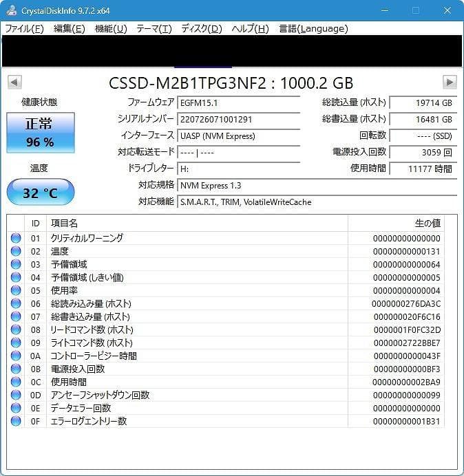Open the ディスク(D) menu
This screenshot has width=464, height=476.
202,28
